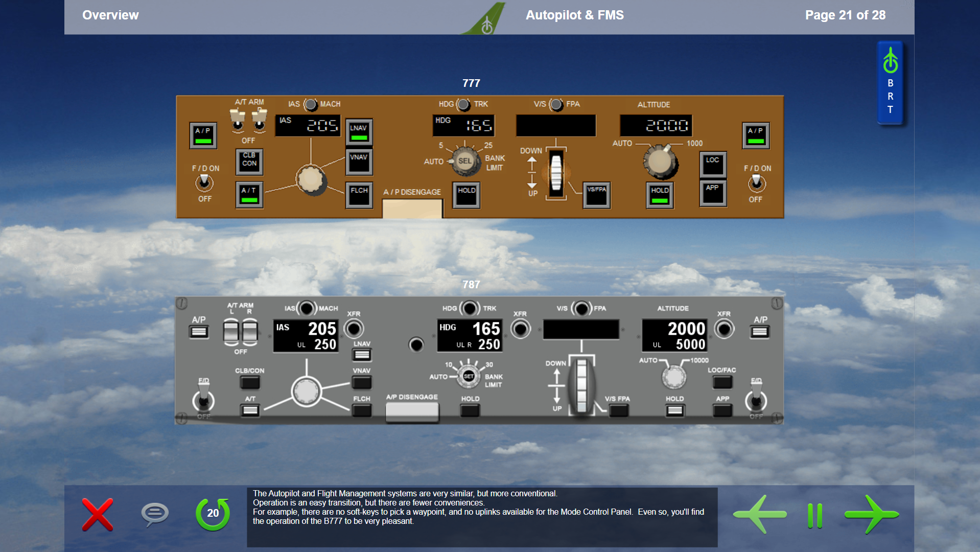Flip left F/D switch on 787 panel

tap(203, 399)
